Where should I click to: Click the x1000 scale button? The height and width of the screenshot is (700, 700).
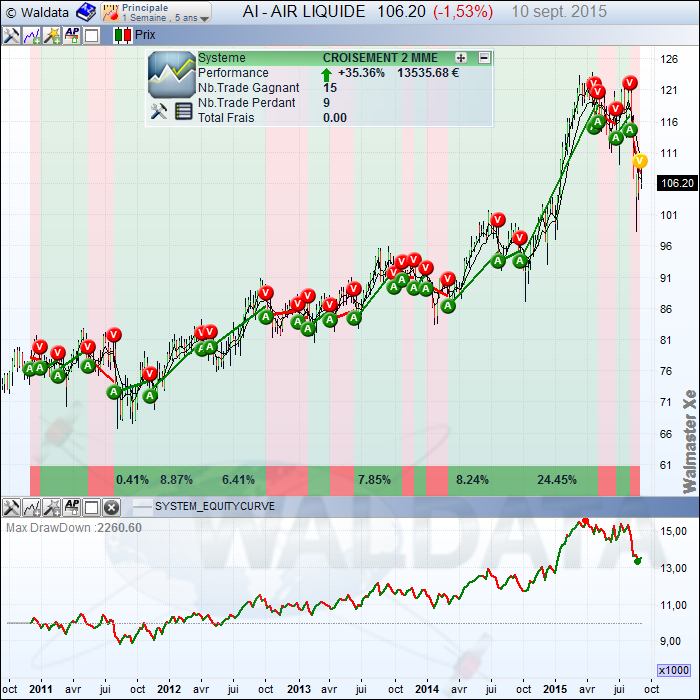tap(674, 670)
